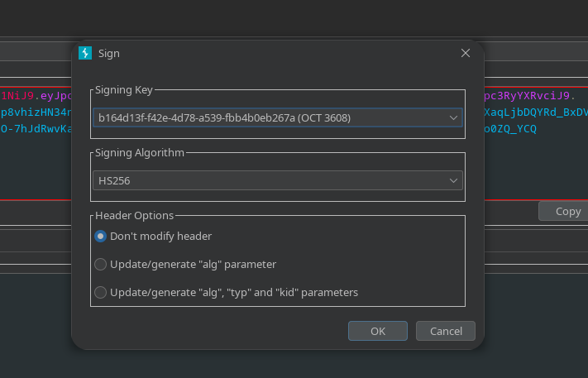Click the blue signature text "o0ZQ_YCQ"
The height and width of the screenshot is (378, 588).
[x=510, y=129]
